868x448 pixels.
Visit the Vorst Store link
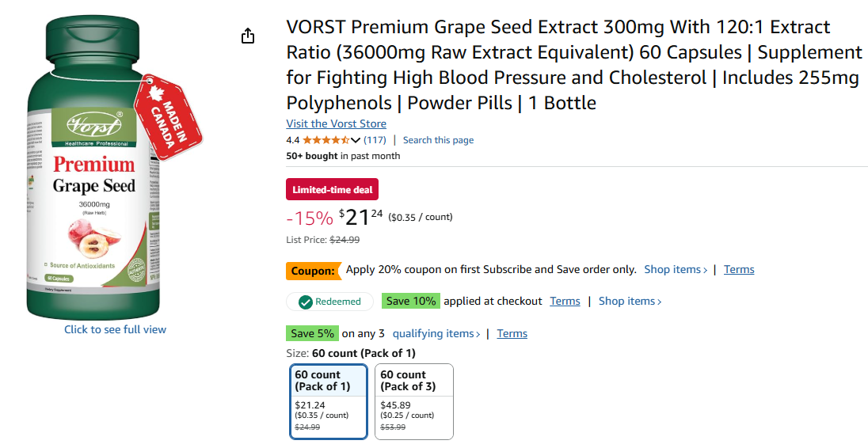click(x=336, y=123)
